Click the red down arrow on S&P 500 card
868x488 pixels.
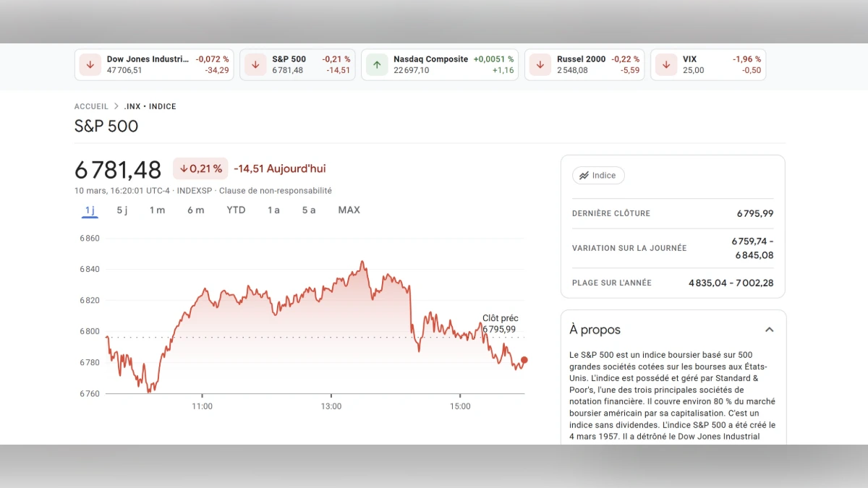click(255, 64)
